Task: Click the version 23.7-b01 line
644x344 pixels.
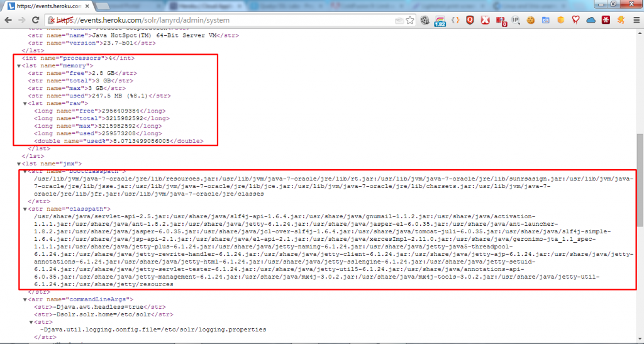Action: tap(92, 43)
